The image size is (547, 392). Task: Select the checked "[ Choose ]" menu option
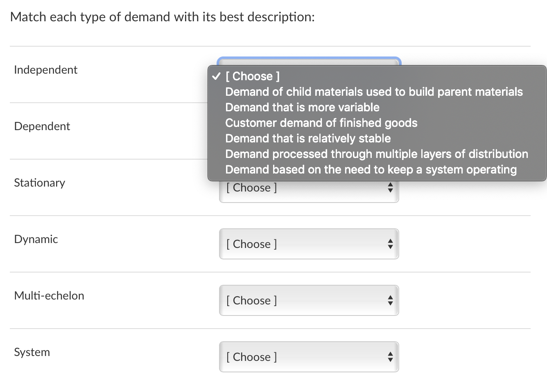[x=252, y=77]
